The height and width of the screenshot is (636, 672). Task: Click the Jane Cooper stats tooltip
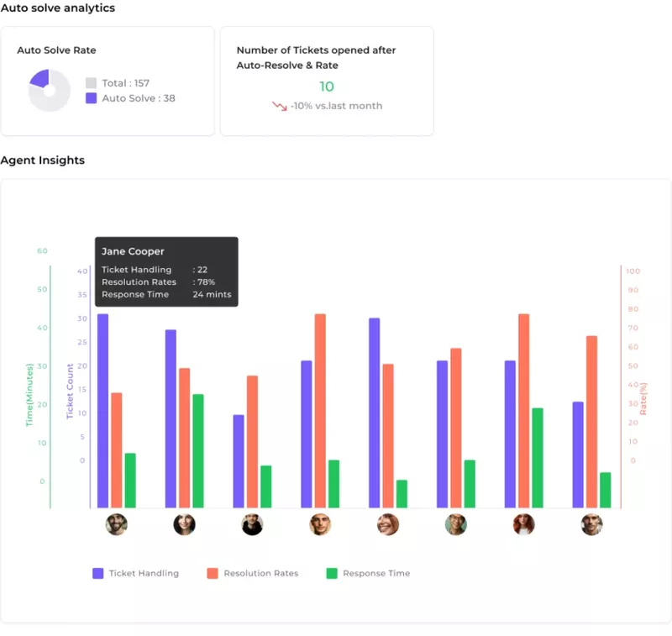point(165,271)
